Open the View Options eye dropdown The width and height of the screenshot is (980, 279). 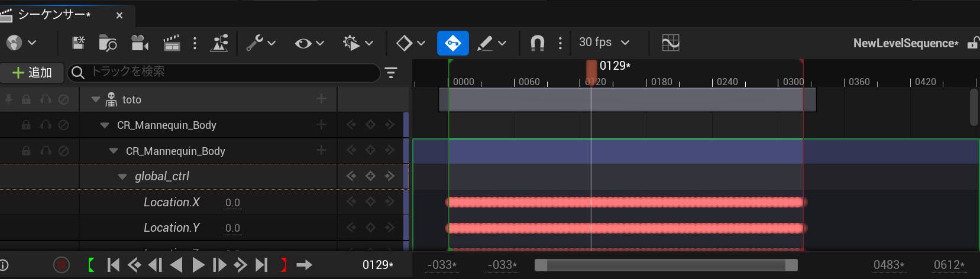309,43
